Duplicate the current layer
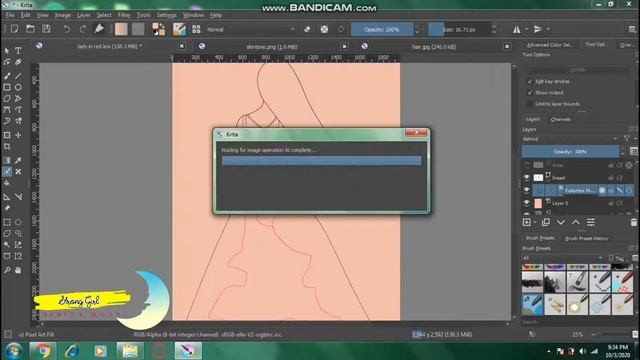 (x=546, y=222)
